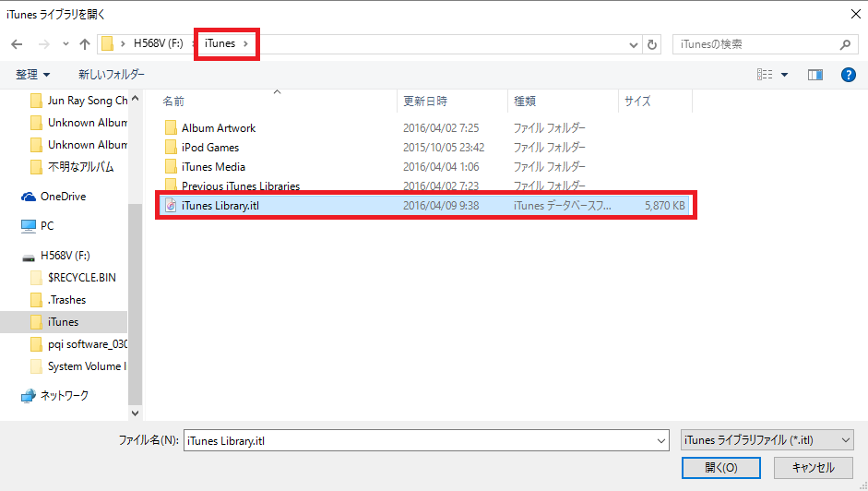This screenshot has width=868, height=491.
Task: Select .Trashes folder in the sidebar
Action: (67, 300)
